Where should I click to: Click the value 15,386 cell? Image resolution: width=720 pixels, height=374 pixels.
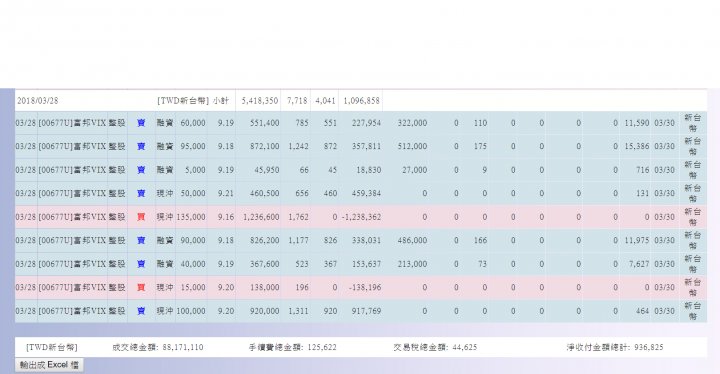[636, 147]
